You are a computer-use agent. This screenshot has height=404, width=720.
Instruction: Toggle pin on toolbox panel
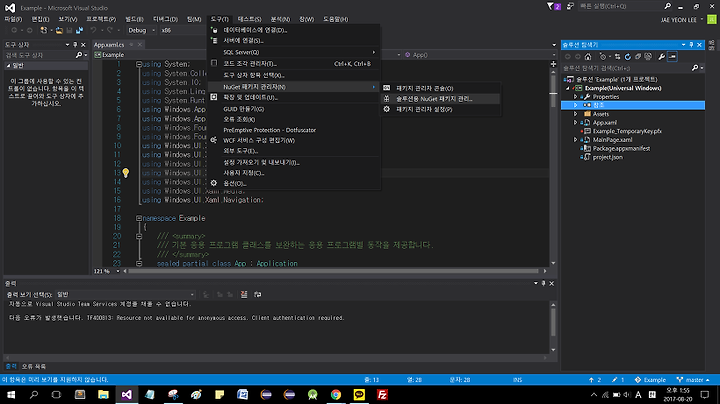(x=75, y=45)
